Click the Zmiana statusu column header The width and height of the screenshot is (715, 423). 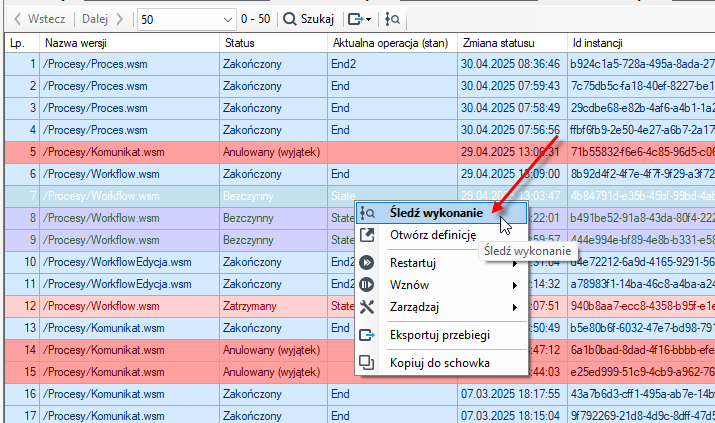click(x=513, y=43)
